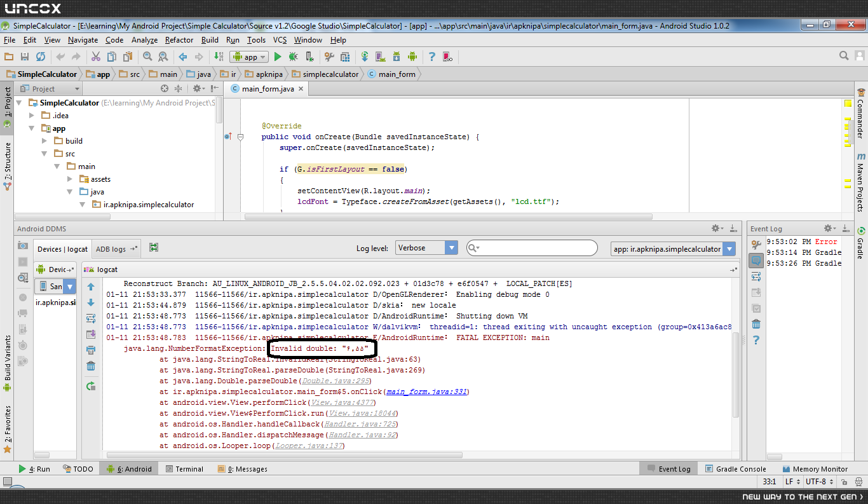Viewport: 868px width, 504px height.
Task: Jump down the stack trace with the down arrow
Action: coord(91,303)
